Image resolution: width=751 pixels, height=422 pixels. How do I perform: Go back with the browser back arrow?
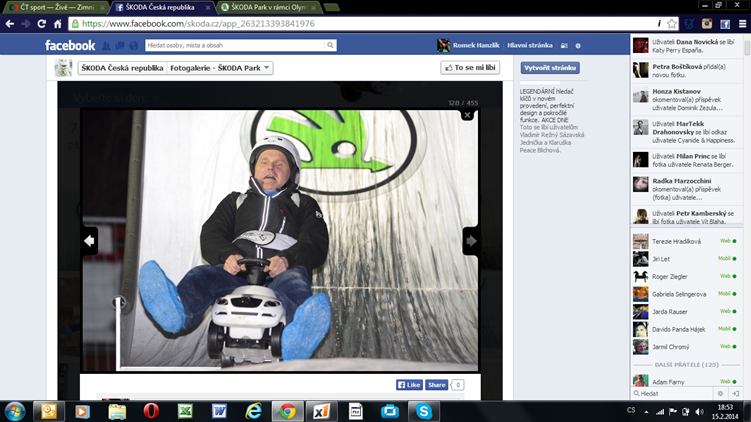(10, 23)
